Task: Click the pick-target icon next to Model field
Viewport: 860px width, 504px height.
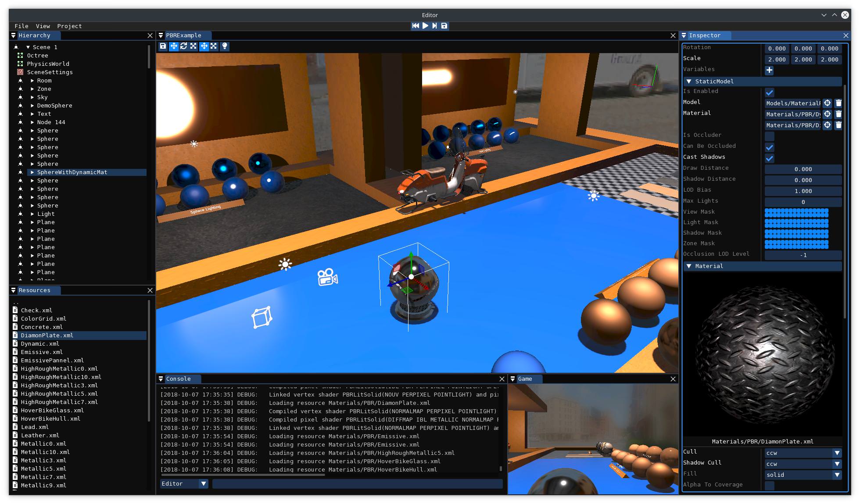Action: (827, 103)
